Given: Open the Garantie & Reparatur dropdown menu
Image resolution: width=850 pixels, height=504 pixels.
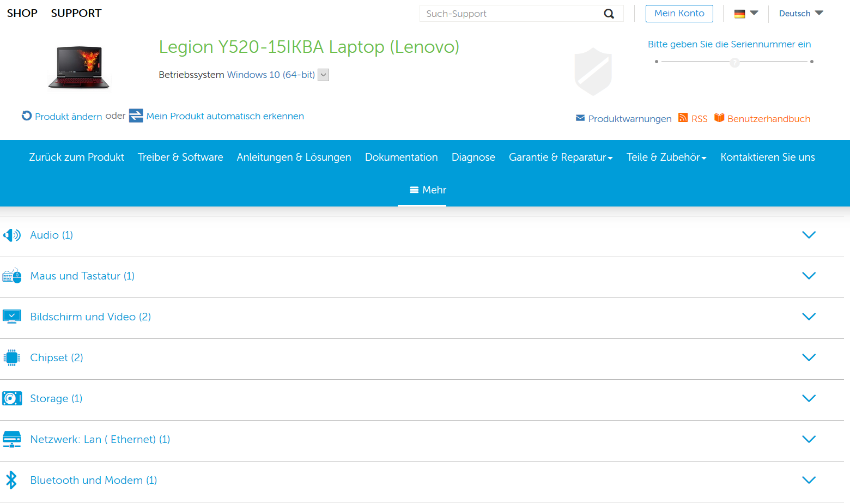Looking at the screenshot, I should 561,157.
